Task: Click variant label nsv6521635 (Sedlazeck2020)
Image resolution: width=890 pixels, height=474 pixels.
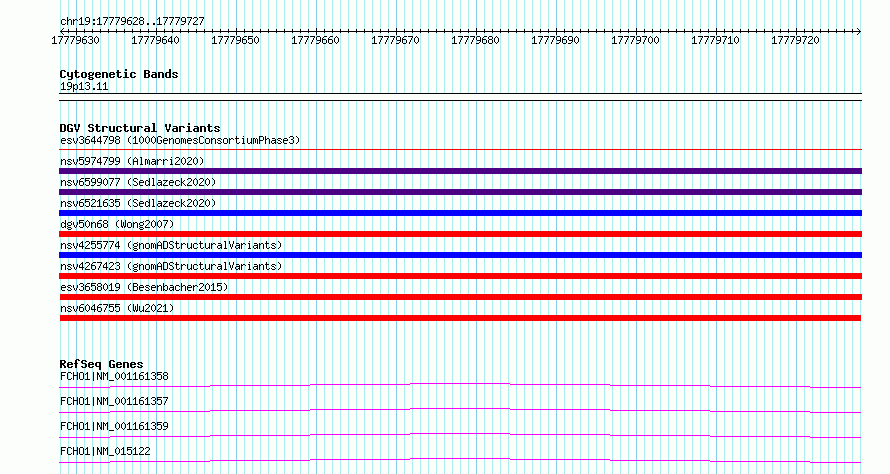Action: click(138, 203)
